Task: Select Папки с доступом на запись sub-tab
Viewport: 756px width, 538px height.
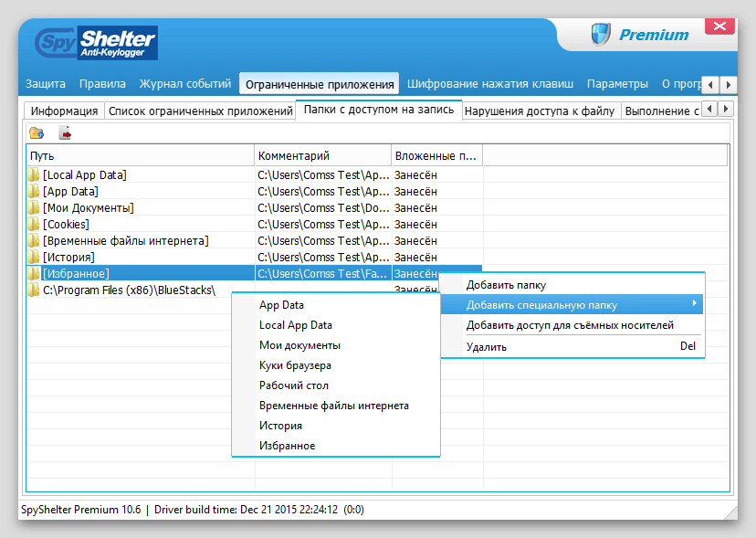Action: click(379, 110)
